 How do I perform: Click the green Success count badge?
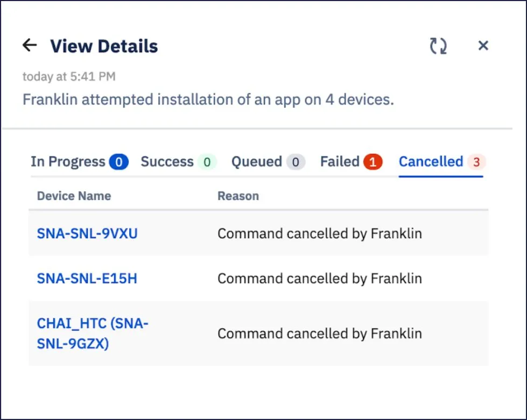click(207, 162)
